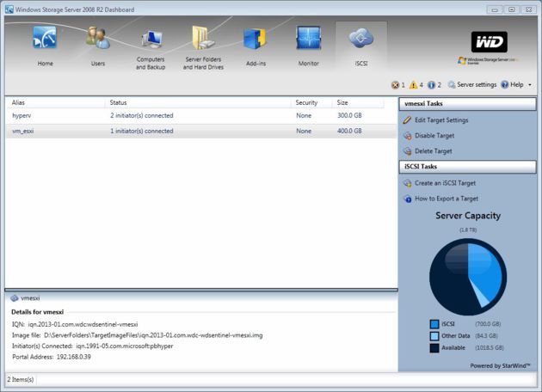Open the Add-ins icon
542x392 pixels.
(256, 39)
